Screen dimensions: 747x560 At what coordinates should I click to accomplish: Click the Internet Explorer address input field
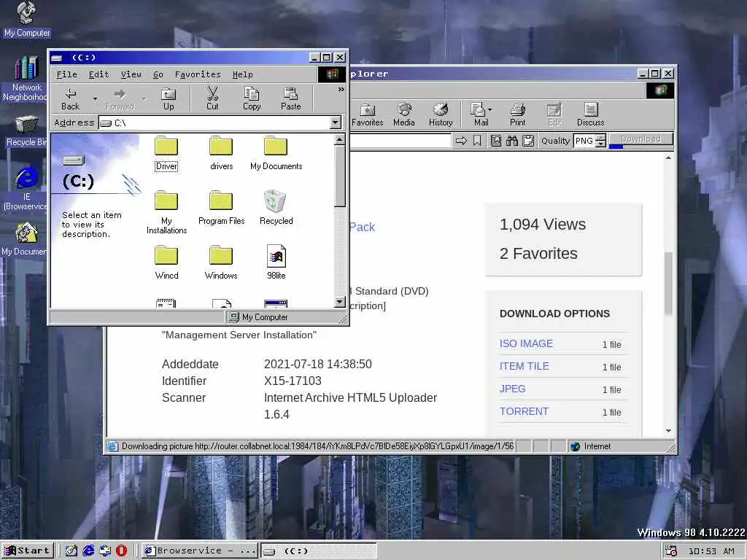400,141
